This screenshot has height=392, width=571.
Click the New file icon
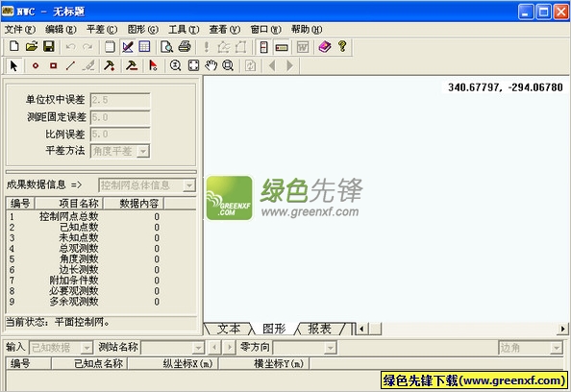pyautogui.click(x=13, y=46)
